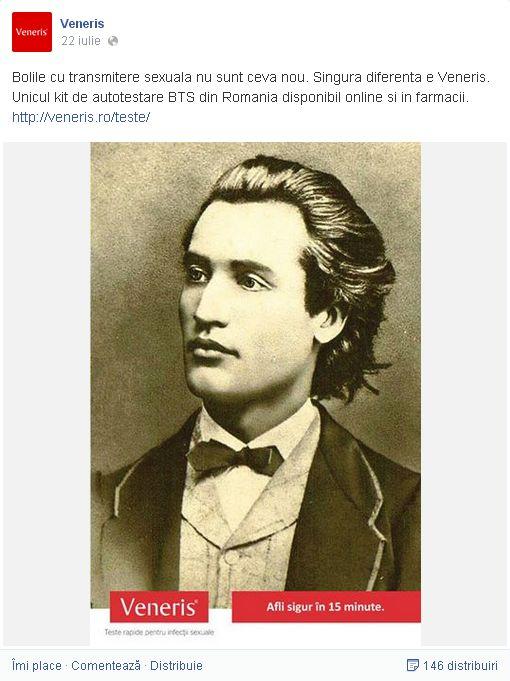Click the shares icon beside 146
The image size is (510, 681).
[x=412, y=665]
